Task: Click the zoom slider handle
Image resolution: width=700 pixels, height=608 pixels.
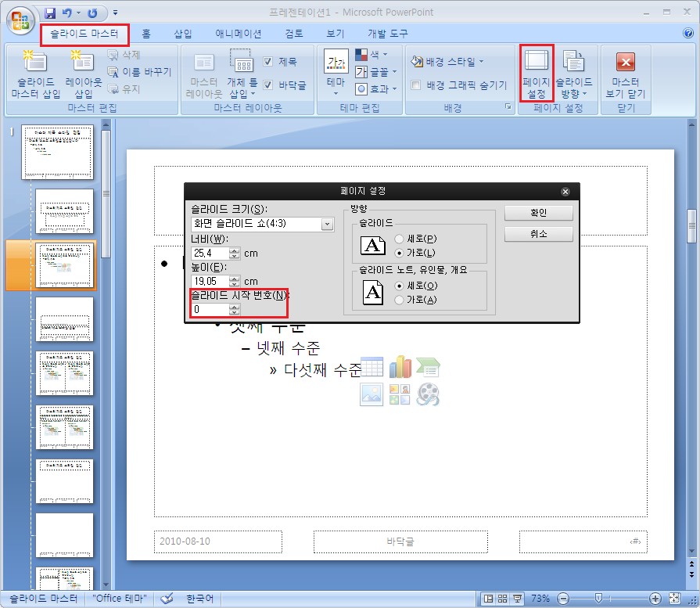Action: pyautogui.click(x=598, y=599)
